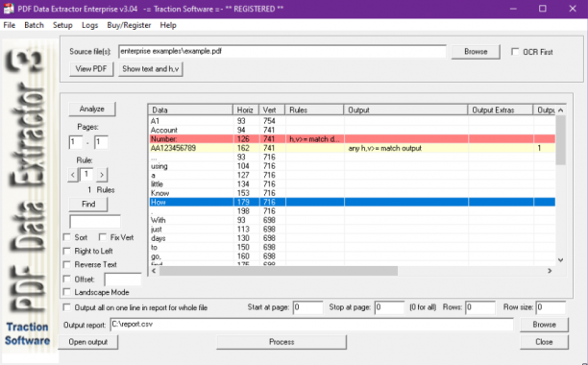The width and height of the screenshot is (588, 365).
Task: Click the Source file(s) path field
Action: [282, 51]
